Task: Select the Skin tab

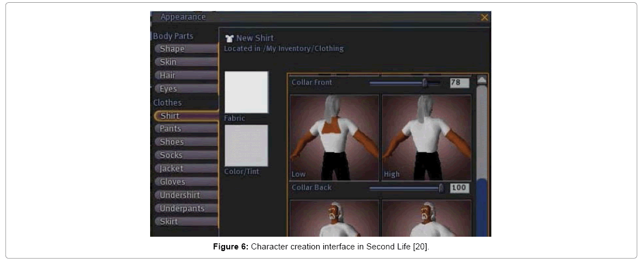Action: 185,62
